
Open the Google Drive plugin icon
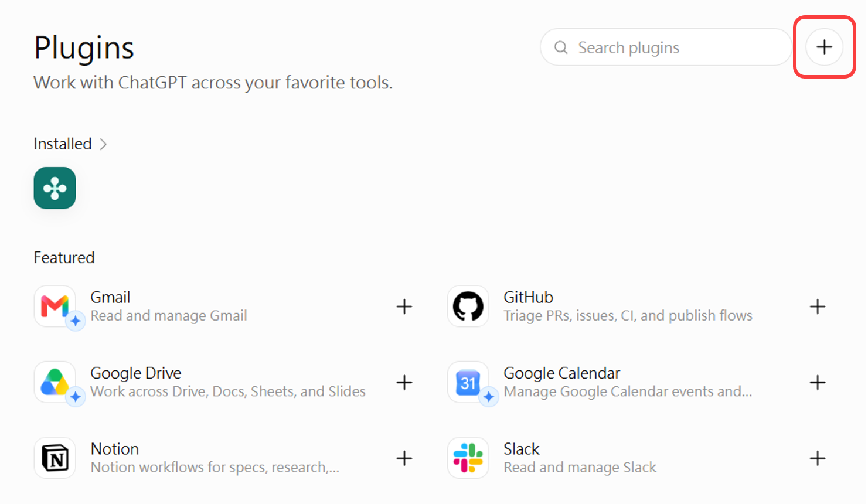(55, 382)
